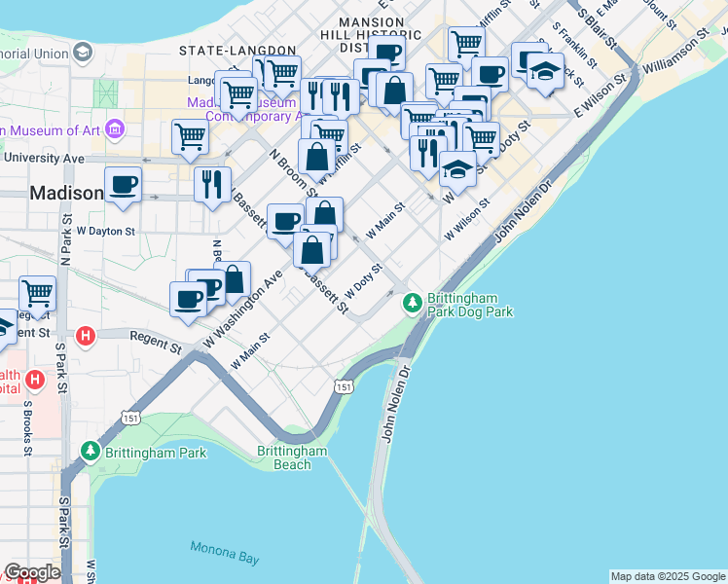This screenshot has width=728, height=584.
Task: Select the graduation cap marker near S Franklin St
Action: tap(546, 73)
